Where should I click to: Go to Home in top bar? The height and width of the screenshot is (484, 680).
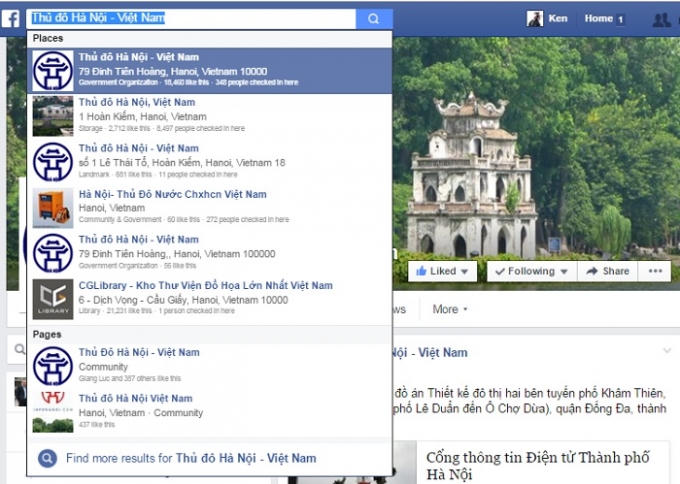[598, 18]
